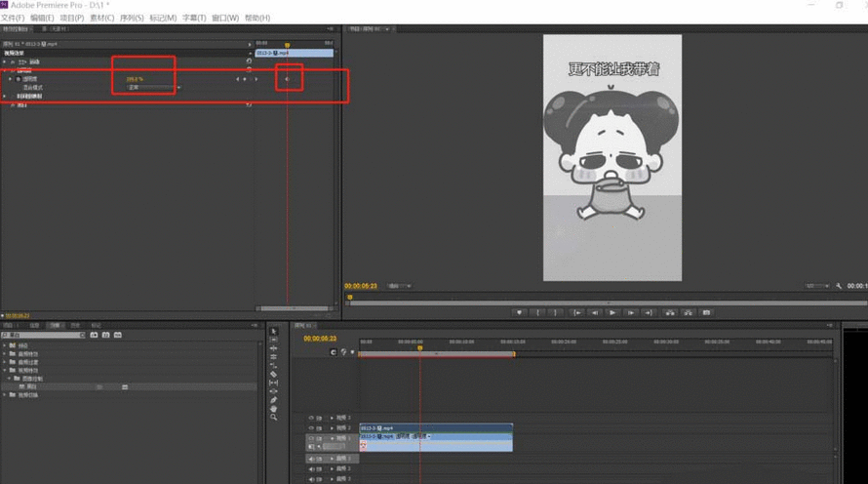Screen dimensions: 868x484
Task: Select the Zoom magnifier tool
Action: [274, 418]
